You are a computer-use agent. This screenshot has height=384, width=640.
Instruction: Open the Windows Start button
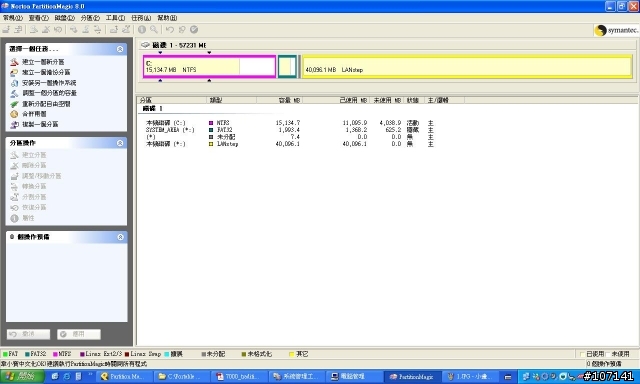22,376
